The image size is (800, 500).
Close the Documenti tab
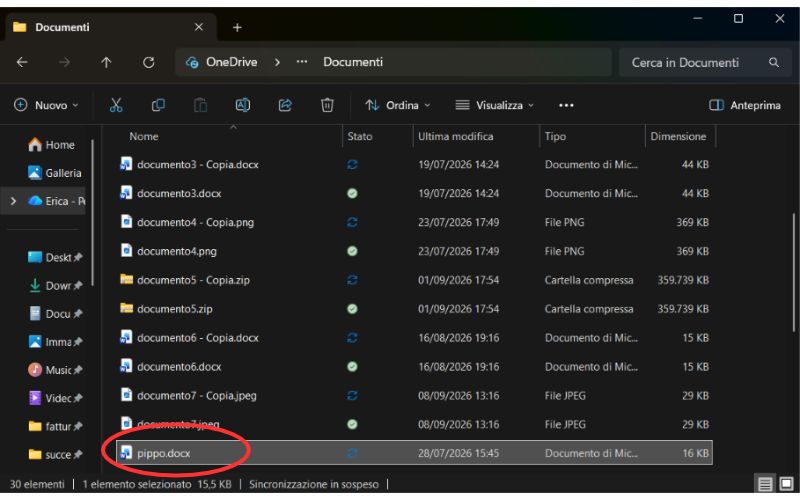[x=199, y=27]
